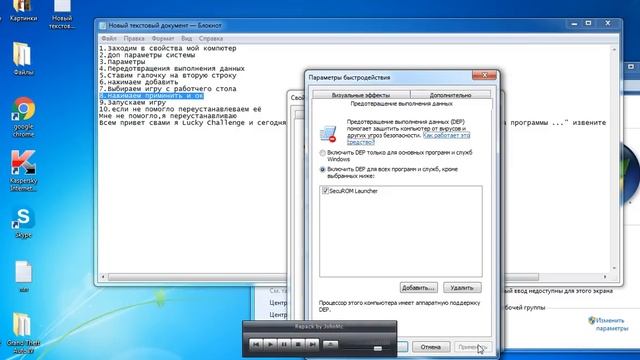This screenshot has width=640, height=360.
Task: Switch to the Дополнительно tab
Action: click(450, 95)
